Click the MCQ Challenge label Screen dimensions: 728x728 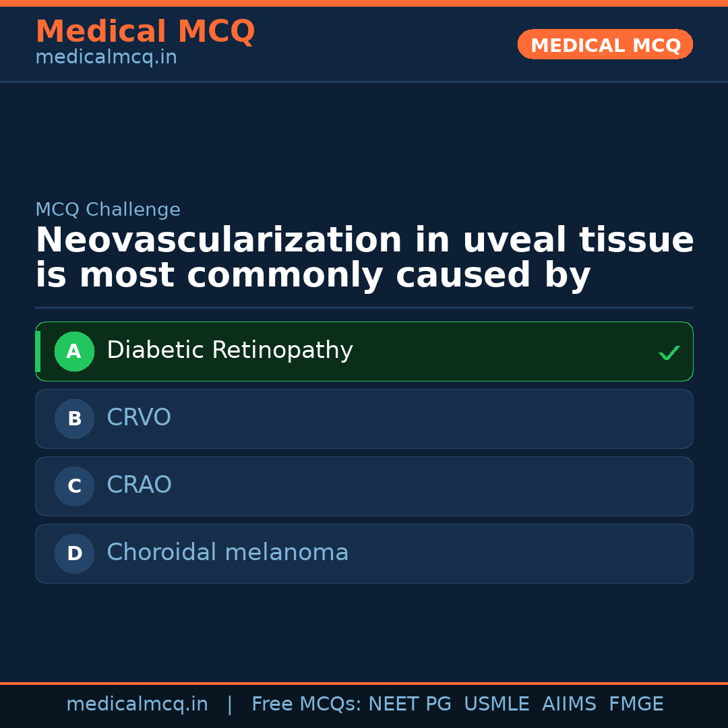pyautogui.click(x=108, y=210)
